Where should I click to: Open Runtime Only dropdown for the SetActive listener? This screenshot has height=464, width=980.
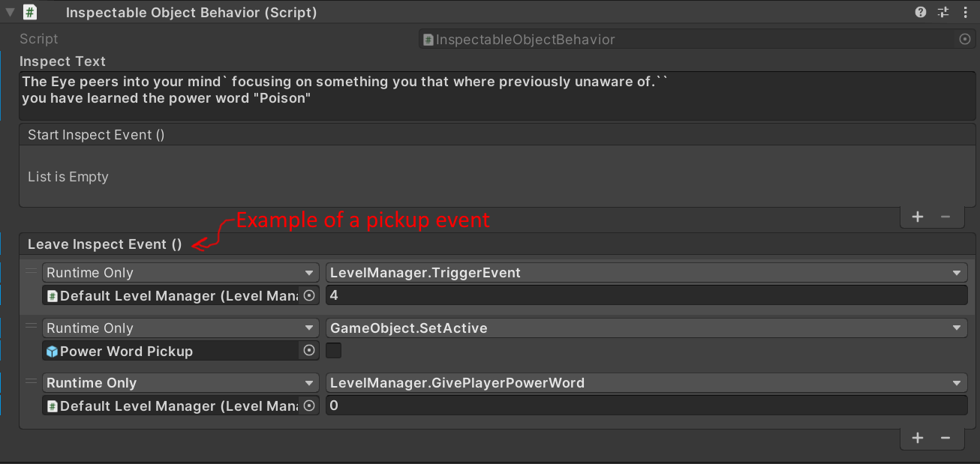180,328
